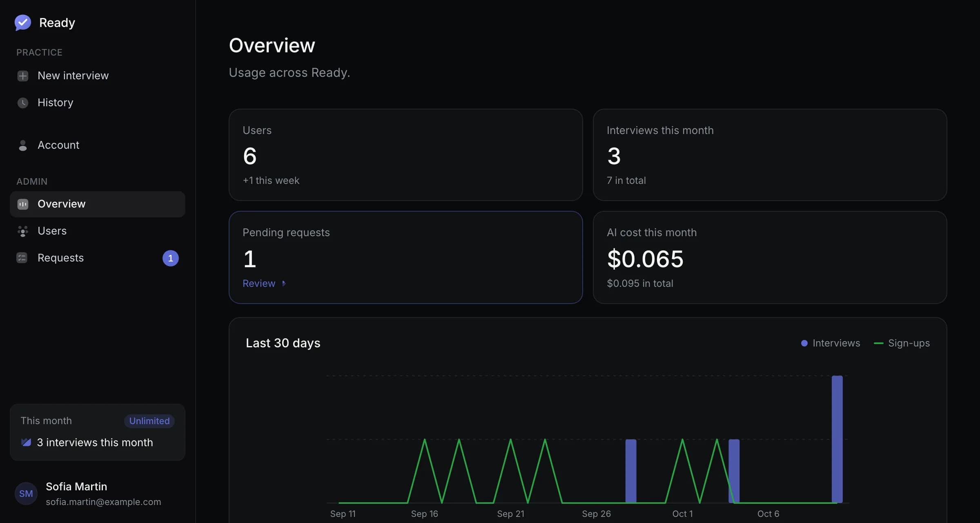Click the Interviews legend dot

[x=804, y=343]
